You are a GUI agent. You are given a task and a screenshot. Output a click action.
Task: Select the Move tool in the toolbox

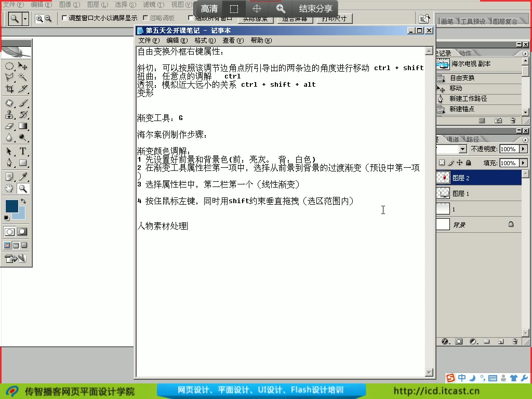point(23,66)
